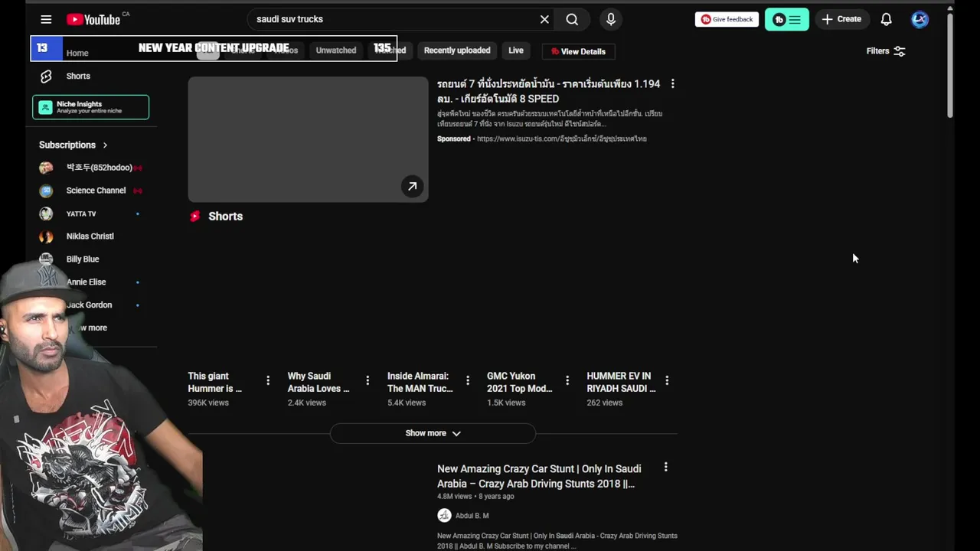Open Niklas Christl subscription

(x=90, y=236)
